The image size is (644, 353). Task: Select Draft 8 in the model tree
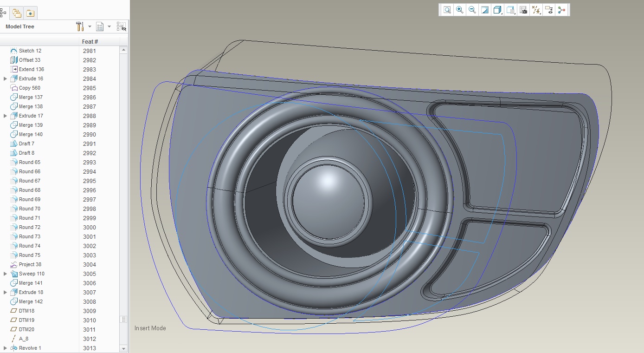tap(26, 153)
